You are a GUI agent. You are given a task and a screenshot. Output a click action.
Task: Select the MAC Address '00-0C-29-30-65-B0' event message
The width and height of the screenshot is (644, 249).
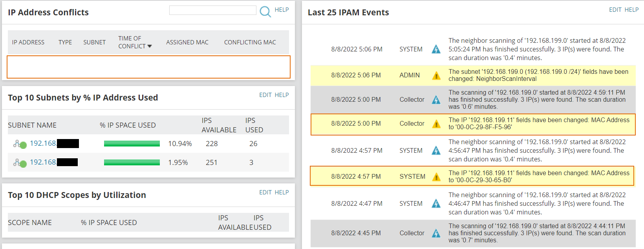point(539,177)
